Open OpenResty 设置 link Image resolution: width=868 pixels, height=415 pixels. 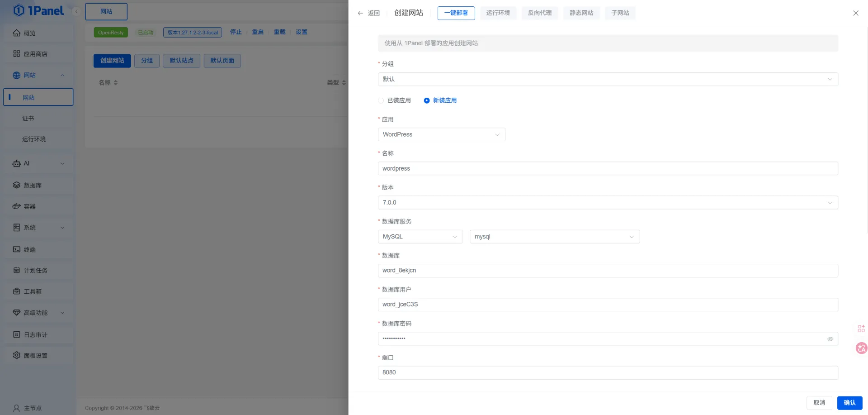coord(302,32)
